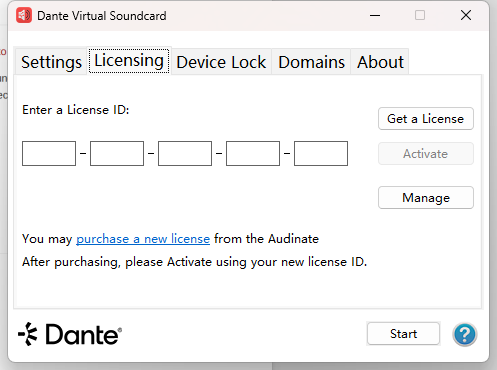Click the blue help question mark icon
This screenshot has width=497, height=370.
click(465, 334)
